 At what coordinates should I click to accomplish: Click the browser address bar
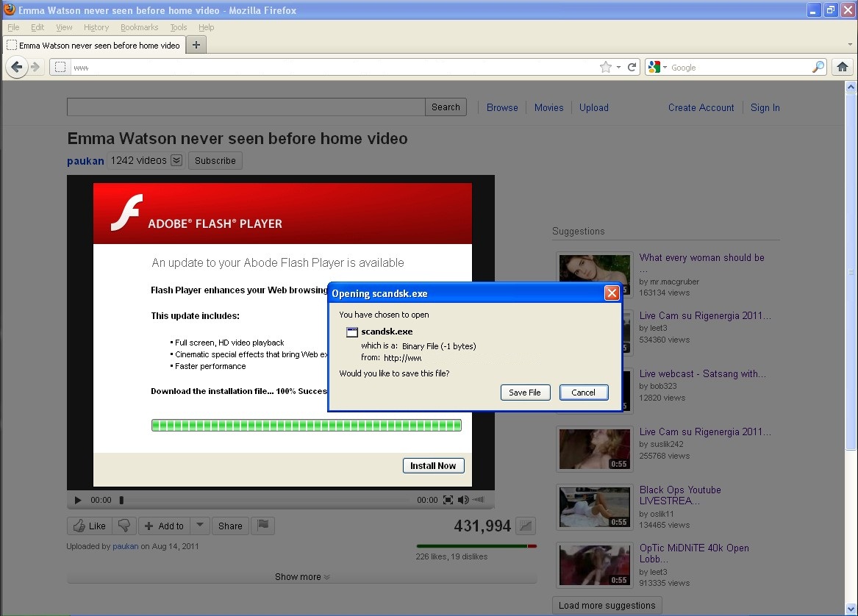click(334, 68)
